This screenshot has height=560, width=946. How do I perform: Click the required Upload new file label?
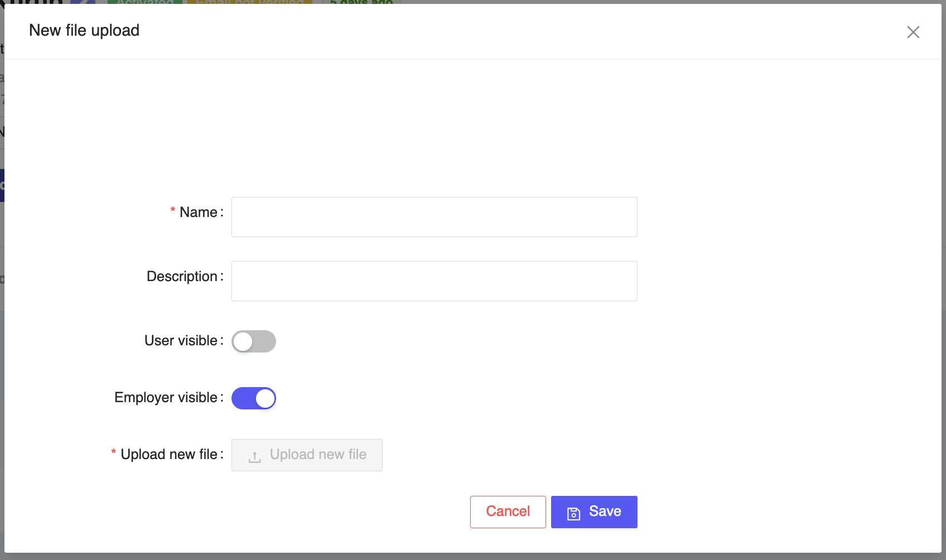click(168, 455)
